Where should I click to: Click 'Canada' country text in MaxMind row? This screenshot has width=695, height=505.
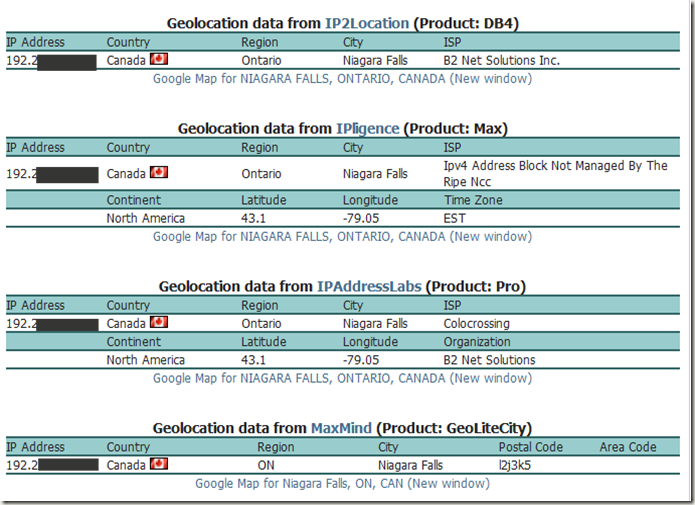click(126, 466)
